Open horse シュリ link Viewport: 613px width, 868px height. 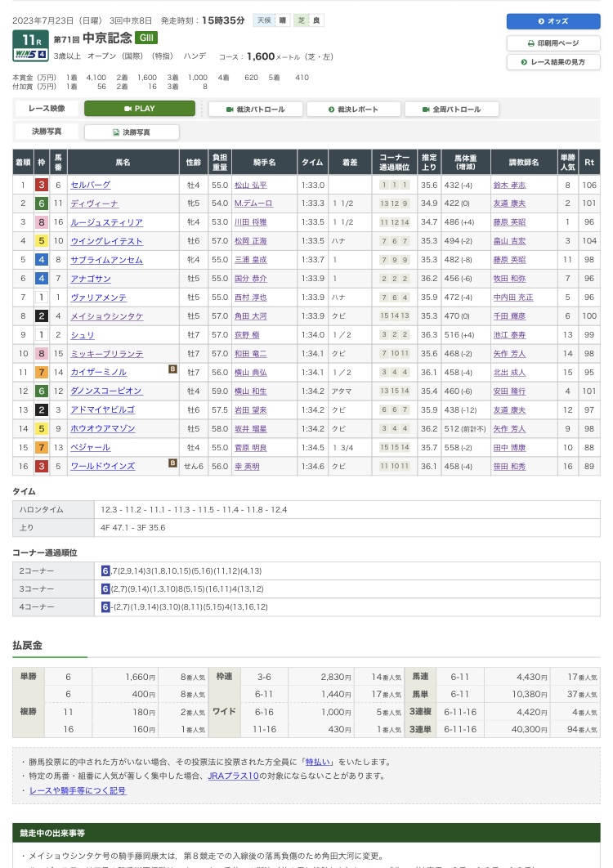[82, 335]
